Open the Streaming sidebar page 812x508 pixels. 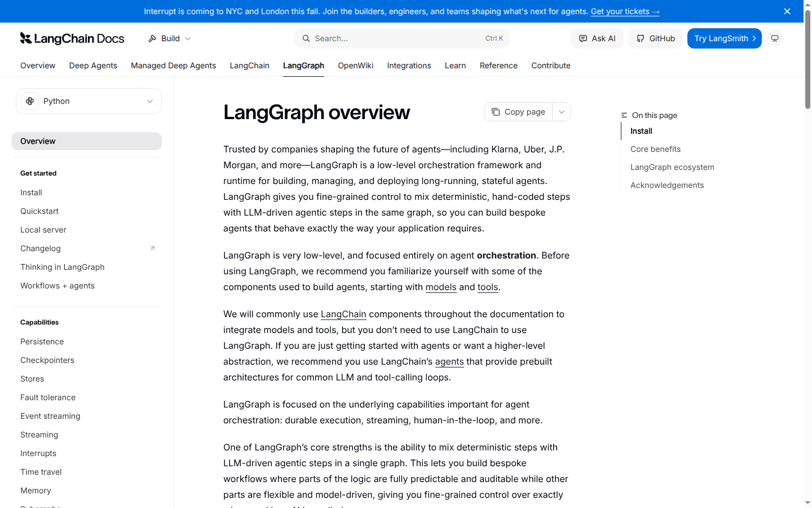(x=39, y=435)
